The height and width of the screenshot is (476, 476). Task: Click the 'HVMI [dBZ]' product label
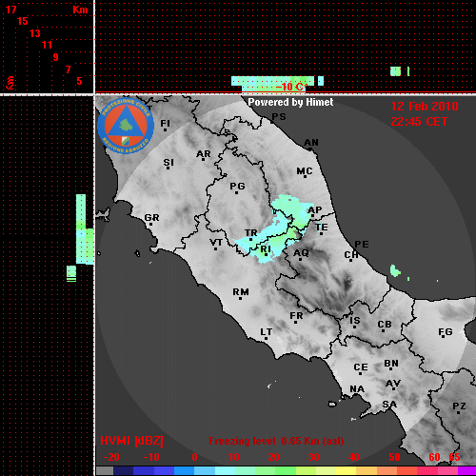(131, 441)
